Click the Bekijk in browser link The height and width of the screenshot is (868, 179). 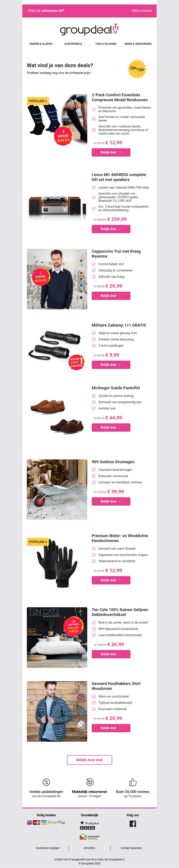pyautogui.click(x=142, y=11)
